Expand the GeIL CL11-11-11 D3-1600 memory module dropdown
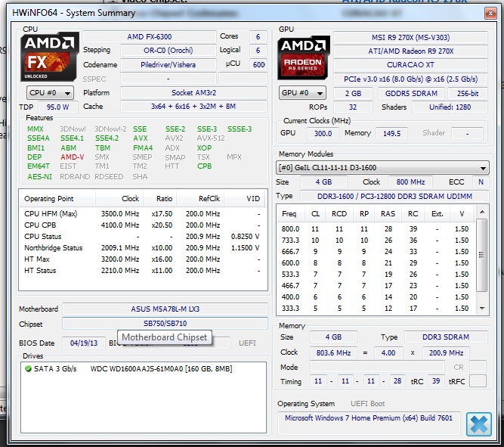The image size is (504, 447). 382,168
